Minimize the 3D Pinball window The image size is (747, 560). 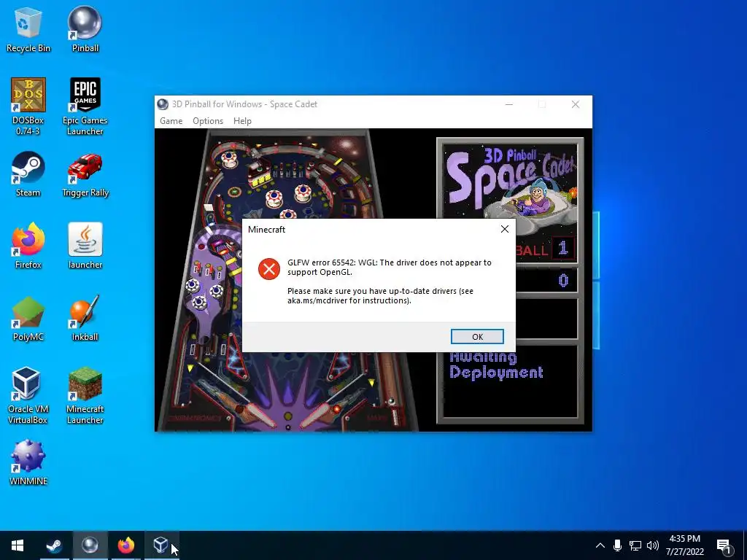click(x=509, y=104)
